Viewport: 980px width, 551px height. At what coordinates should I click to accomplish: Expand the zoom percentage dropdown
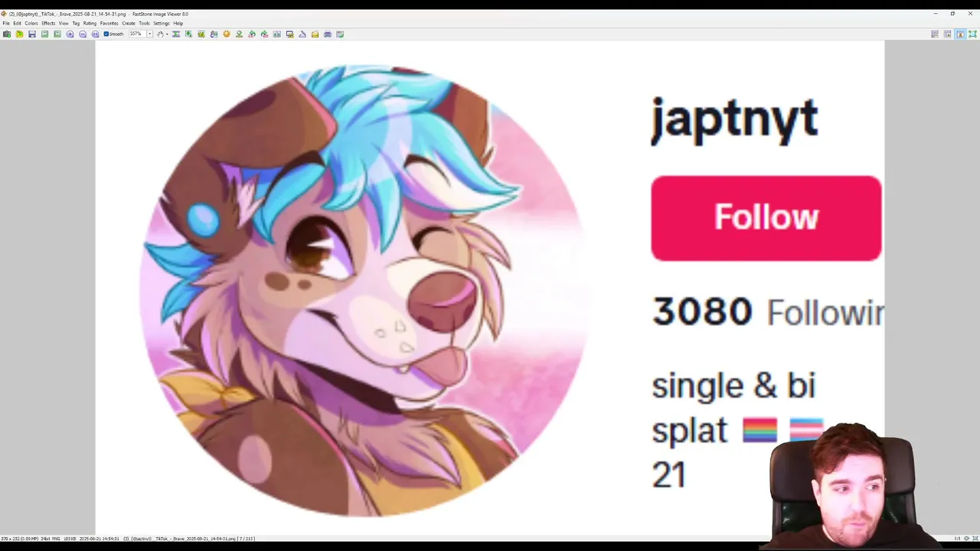click(x=149, y=34)
